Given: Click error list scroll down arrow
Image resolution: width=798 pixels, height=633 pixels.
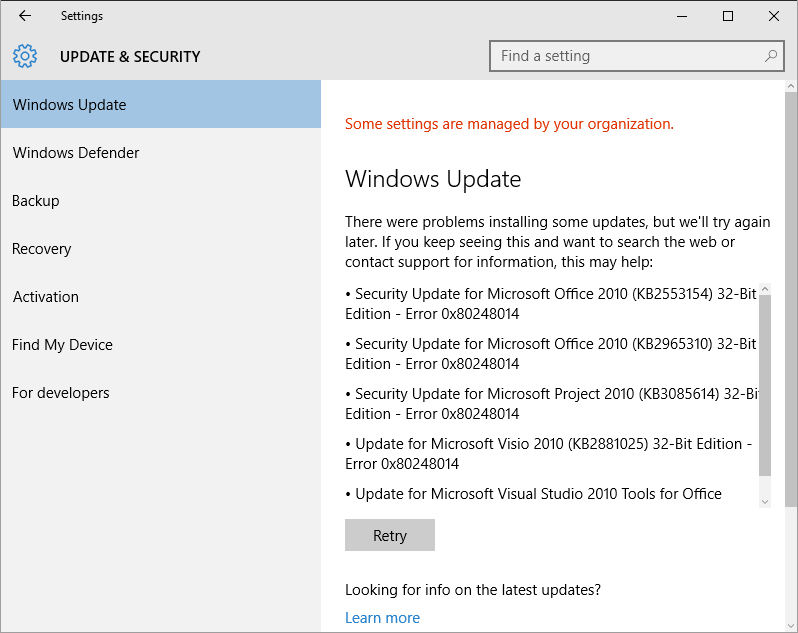Looking at the screenshot, I should coord(764,502).
